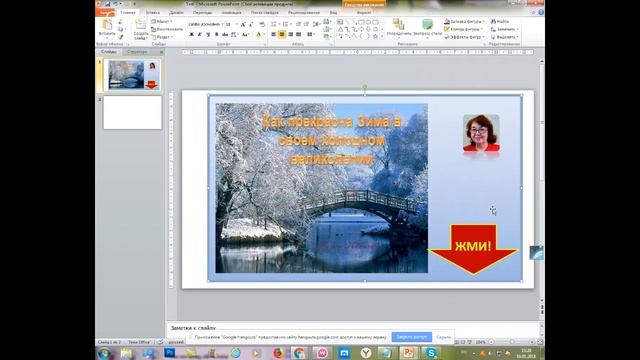Screen dimensions: 640x360
Task: Click the Photoshop-like Pr icon in taskbar
Action: [x=169, y=353]
